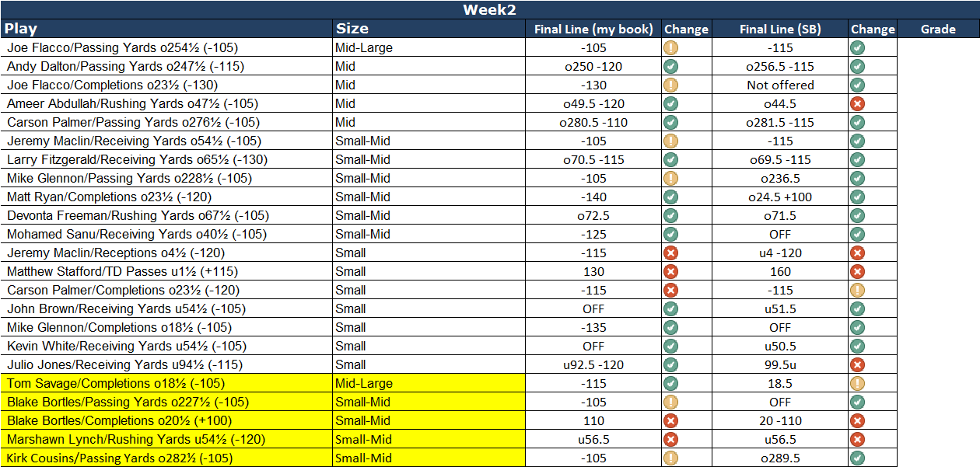Select the Final Line (SB) header
Image resolution: width=980 pixels, height=467 pixels.
pyautogui.click(x=780, y=29)
